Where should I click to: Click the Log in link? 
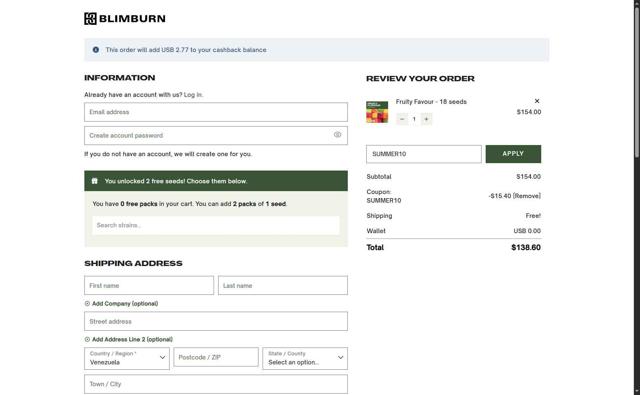coord(193,95)
